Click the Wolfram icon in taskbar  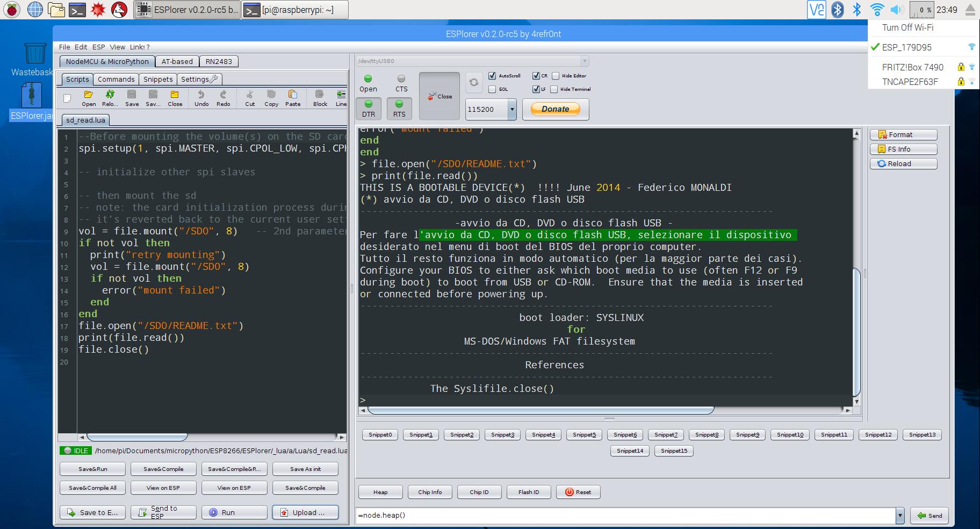(119, 9)
